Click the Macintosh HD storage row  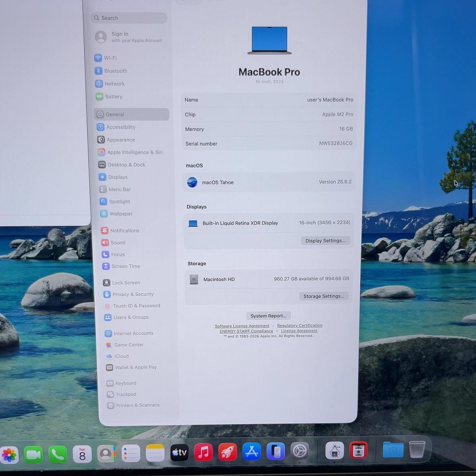click(269, 279)
